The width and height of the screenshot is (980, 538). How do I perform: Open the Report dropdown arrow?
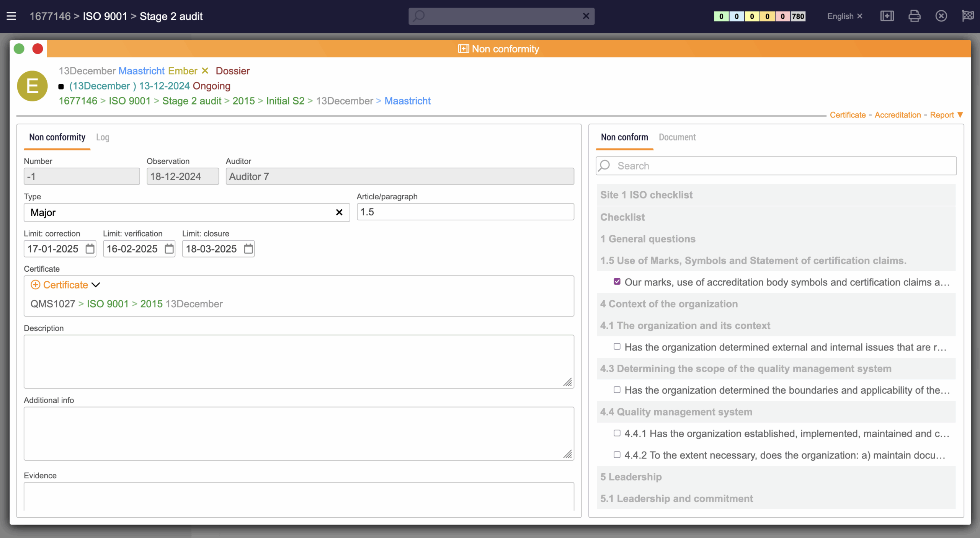coord(960,115)
